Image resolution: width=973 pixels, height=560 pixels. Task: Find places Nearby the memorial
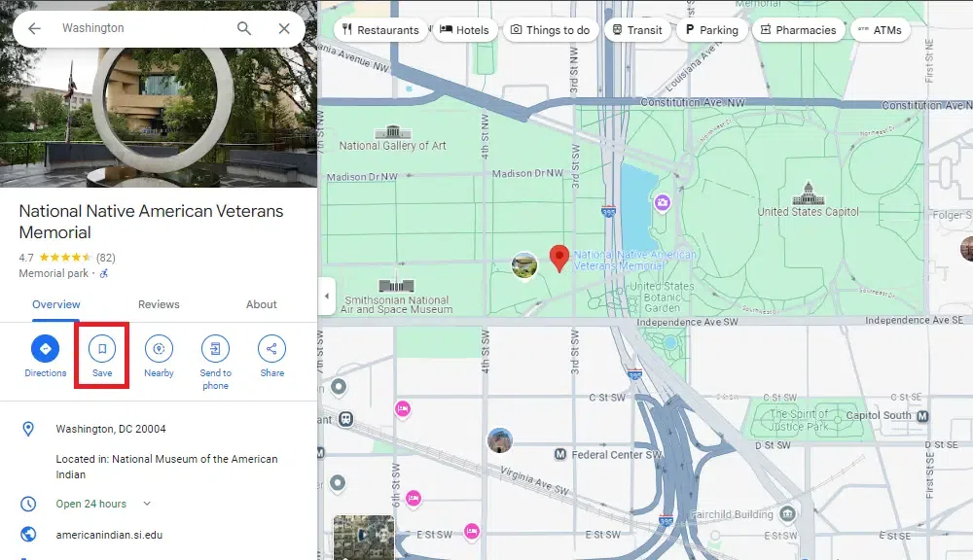coord(159,356)
